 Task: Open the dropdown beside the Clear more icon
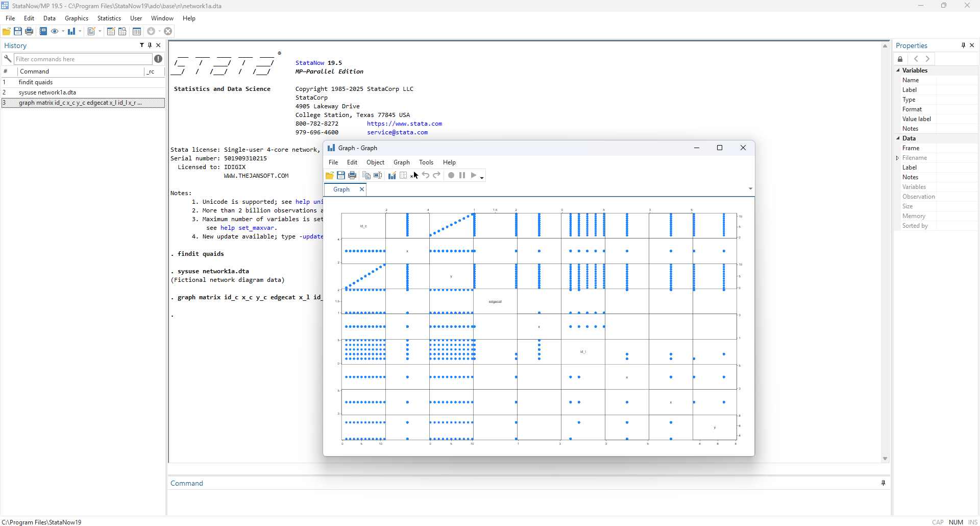160,32
